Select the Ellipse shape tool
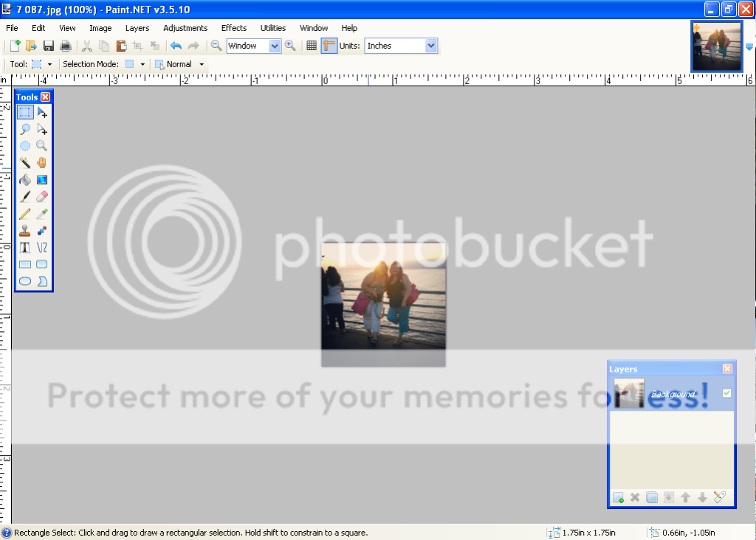Screen dimensions: 756x540 pyautogui.click(x=25, y=281)
